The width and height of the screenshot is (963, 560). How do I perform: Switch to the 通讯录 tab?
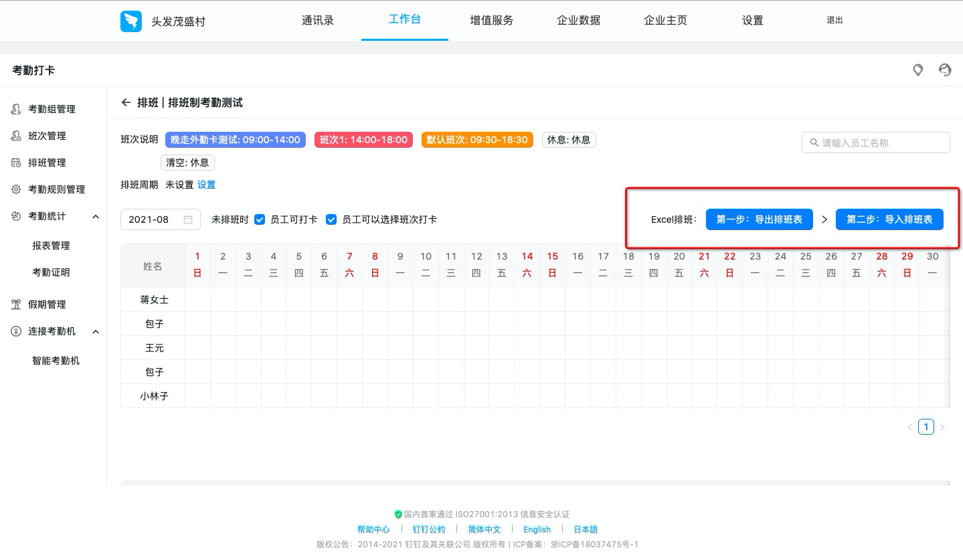tap(318, 20)
